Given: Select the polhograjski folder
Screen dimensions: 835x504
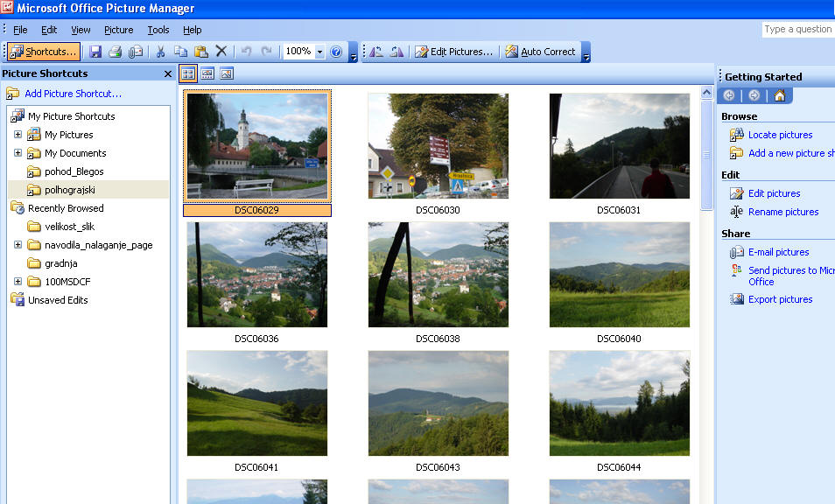Looking at the screenshot, I should [70, 190].
